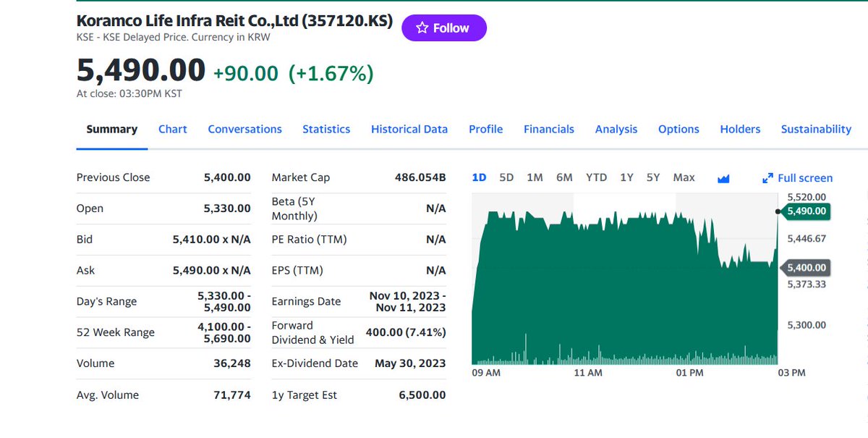View the Holders tab
This screenshot has height=438, width=868.
(x=740, y=129)
